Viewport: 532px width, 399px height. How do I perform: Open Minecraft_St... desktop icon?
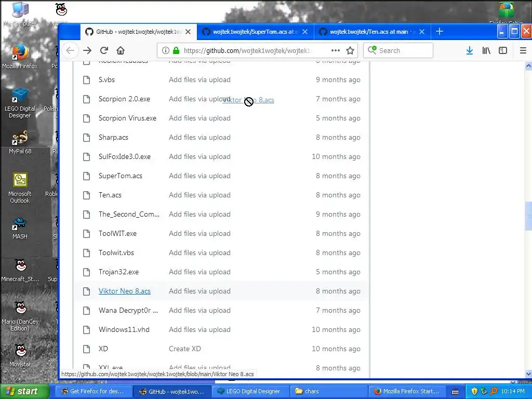[x=20, y=270]
